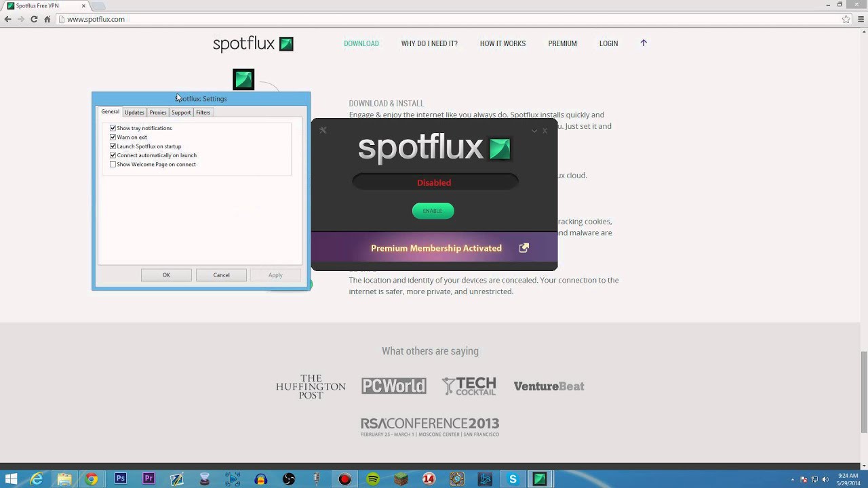
Task: Open OBS taskbar icon
Action: (x=289, y=479)
